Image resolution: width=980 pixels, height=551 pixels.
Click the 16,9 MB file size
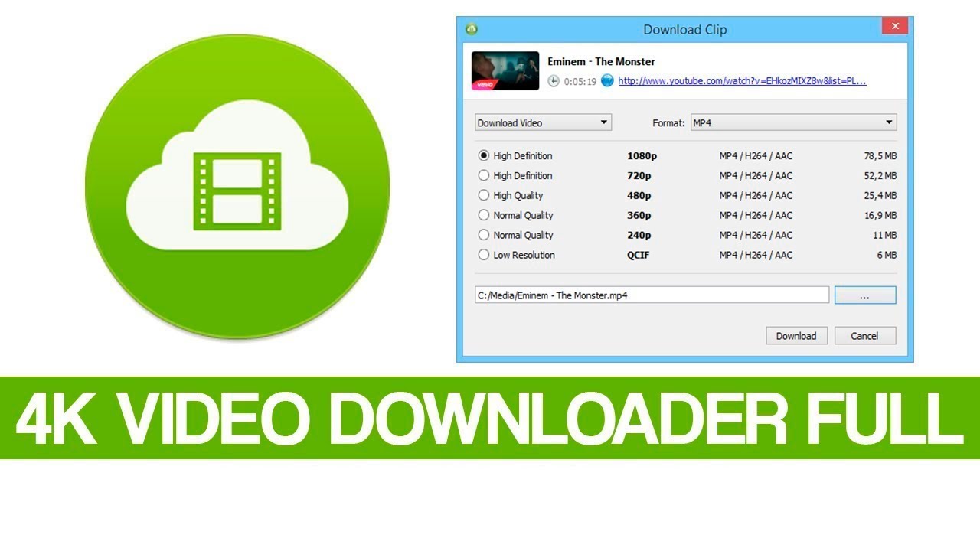(x=880, y=215)
